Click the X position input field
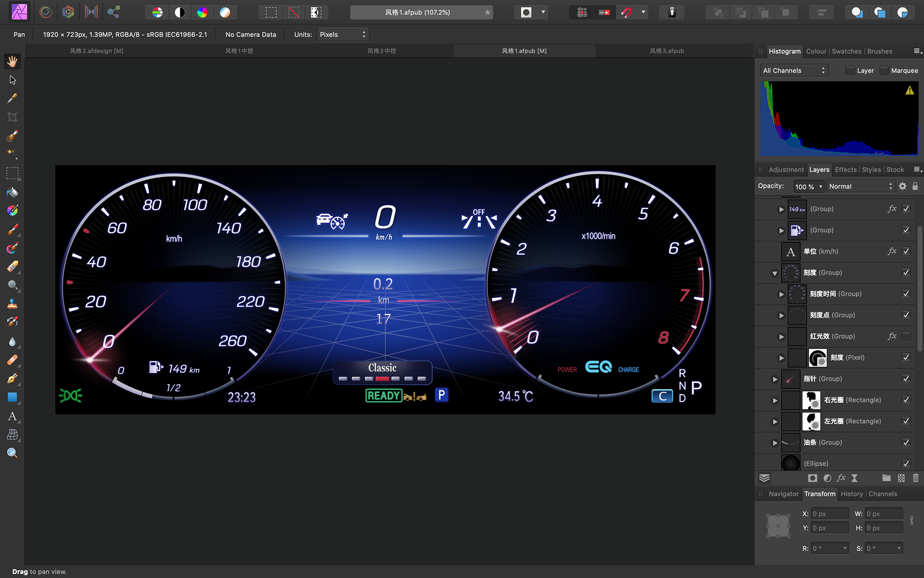 [830, 514]
